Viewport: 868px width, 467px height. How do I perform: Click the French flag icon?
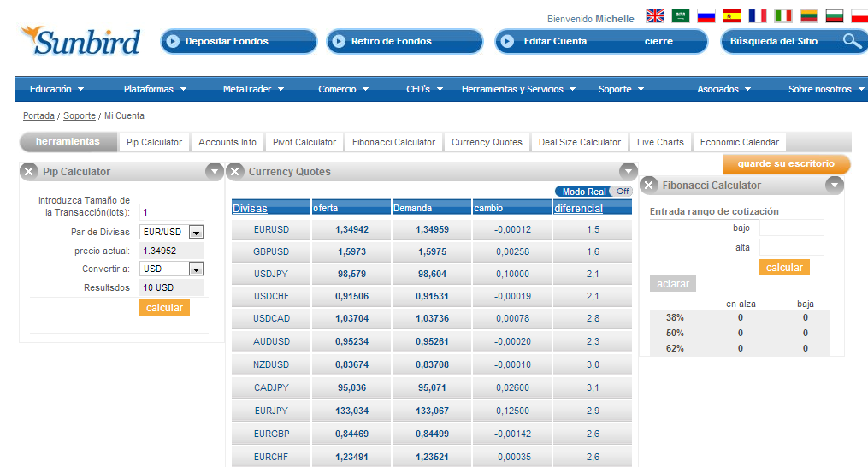[758, 16]
